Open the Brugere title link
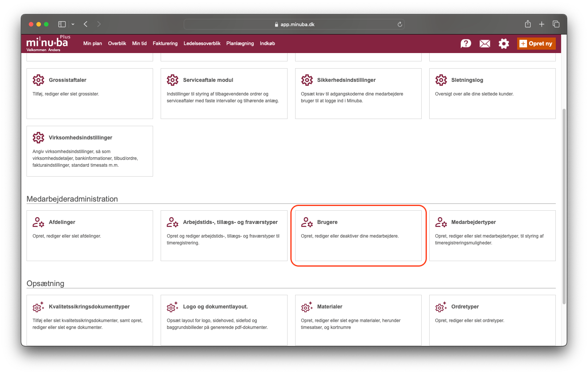Screen dimensions: 588x374 coord(327,222)
